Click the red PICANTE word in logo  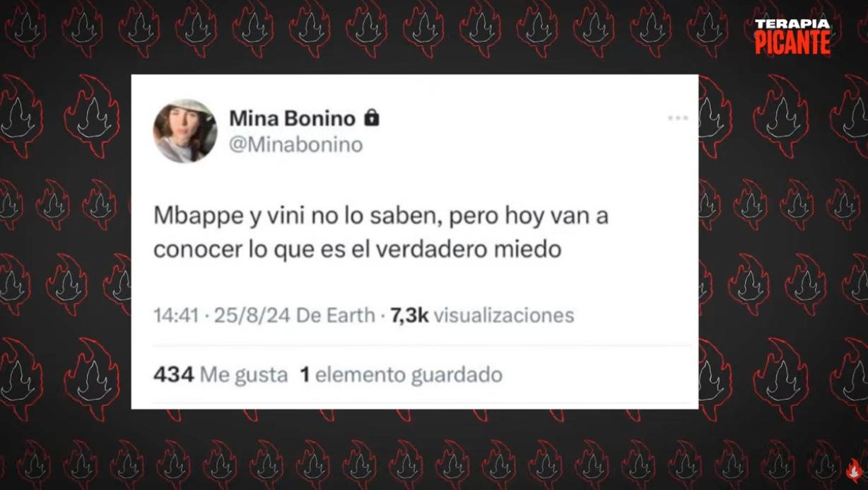click(x=792, y=43)
